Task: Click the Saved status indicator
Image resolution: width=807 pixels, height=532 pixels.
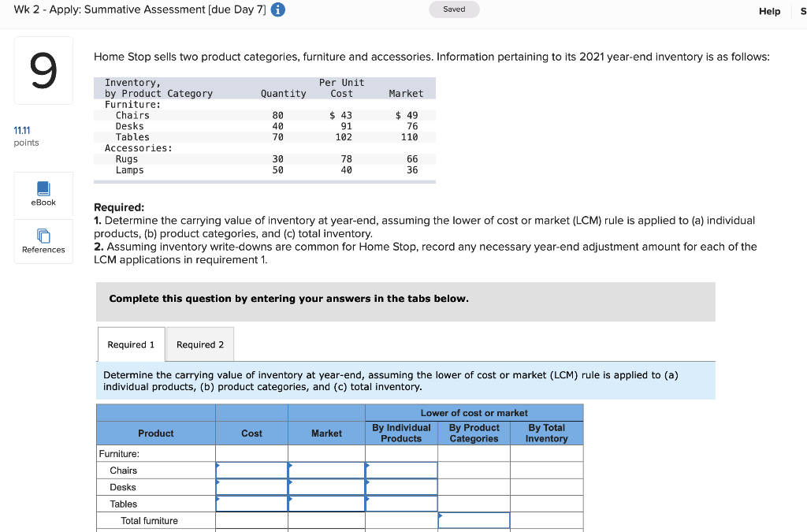Action: pyautogui.click(x=454, y=10)
